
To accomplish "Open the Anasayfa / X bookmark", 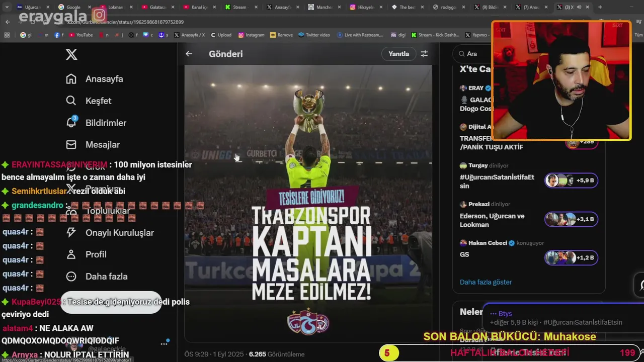I will [x=189, y=35].
